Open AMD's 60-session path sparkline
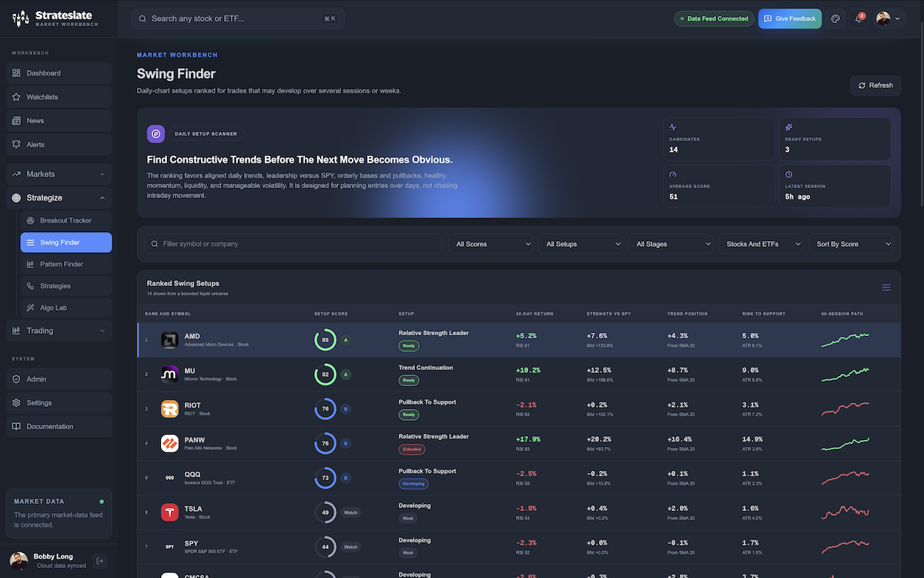 pos(845,340)
